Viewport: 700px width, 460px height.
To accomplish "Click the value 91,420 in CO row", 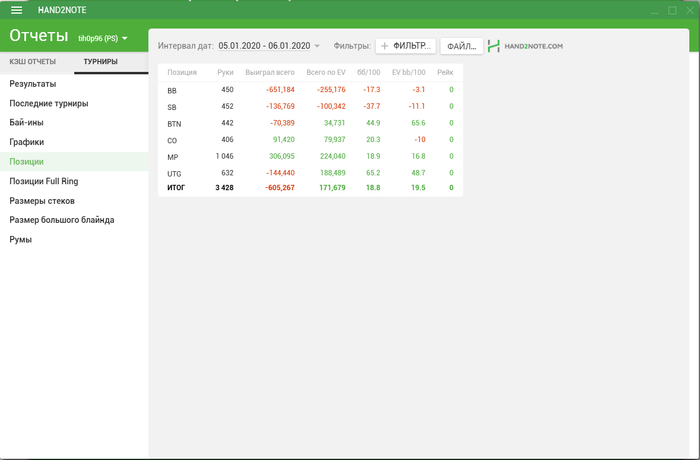I will pyautogui.click(x=283, y=140).
